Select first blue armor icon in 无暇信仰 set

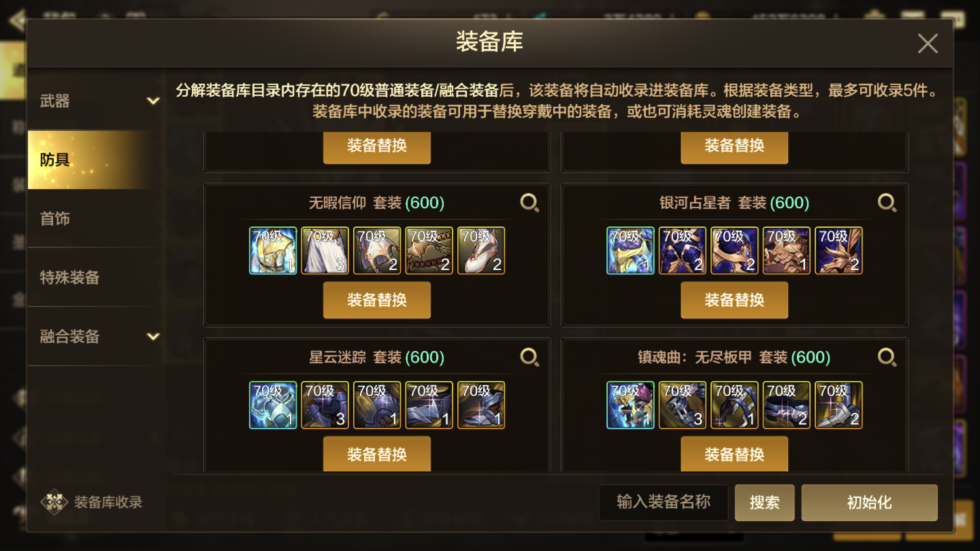(x=273, y=251)
